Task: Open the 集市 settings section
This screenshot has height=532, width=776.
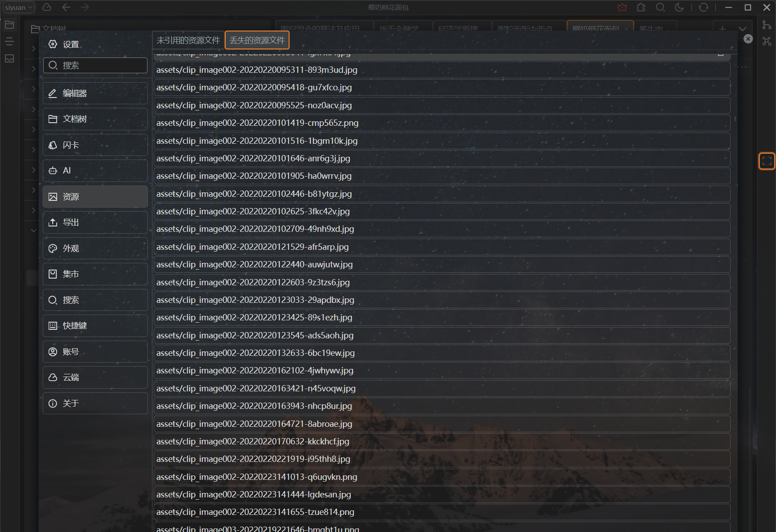Action: (95, 274)
